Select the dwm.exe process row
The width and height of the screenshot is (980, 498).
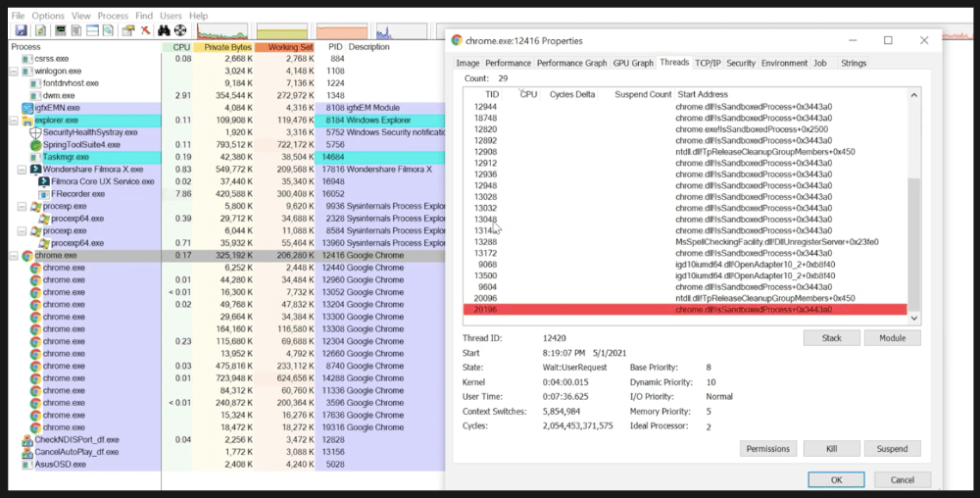pos(227,96)
